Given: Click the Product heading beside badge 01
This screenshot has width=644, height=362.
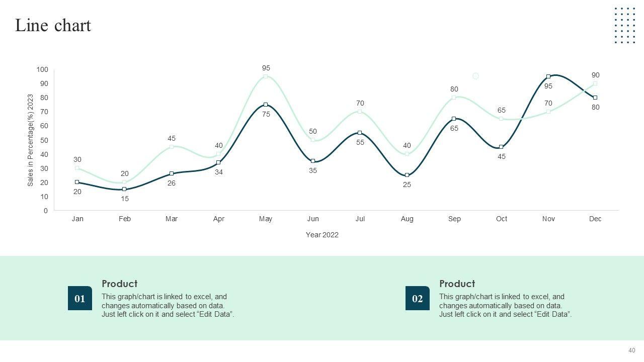Looking at the screenshot, I should point(119,284).
